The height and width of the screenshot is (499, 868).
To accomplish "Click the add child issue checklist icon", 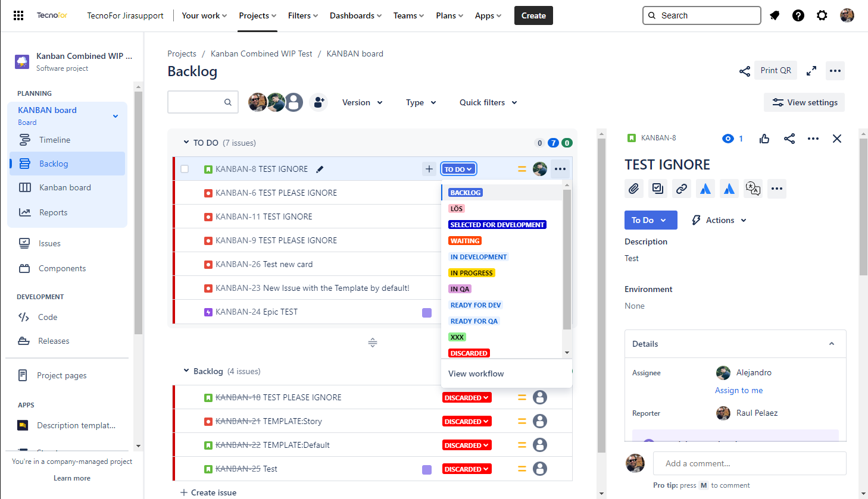I will pos(658,189).
